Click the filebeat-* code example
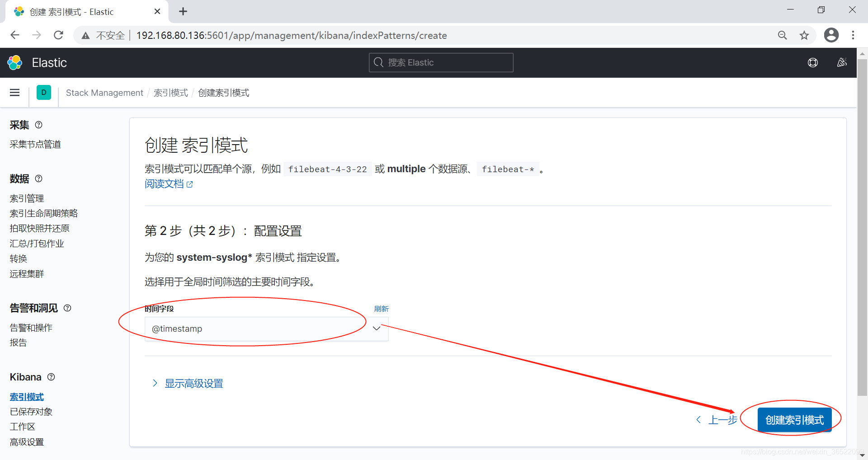The image size is (868, 460). pos(508,169)
